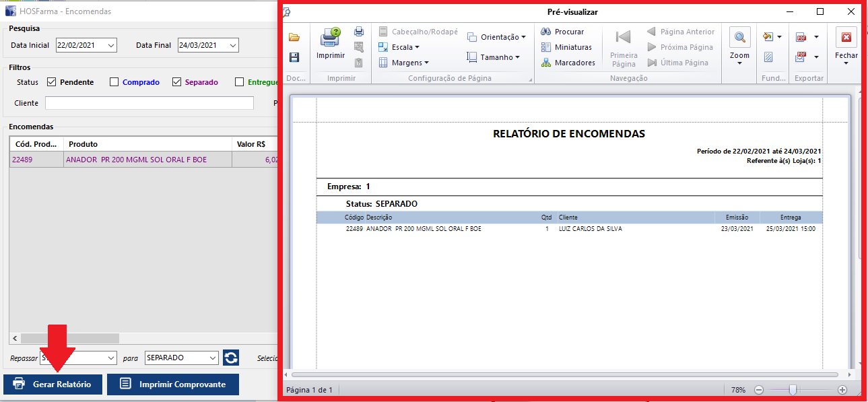Click the Zoom magnifier icon
This screenshot has height=402, width=868.
click(739, 38)
